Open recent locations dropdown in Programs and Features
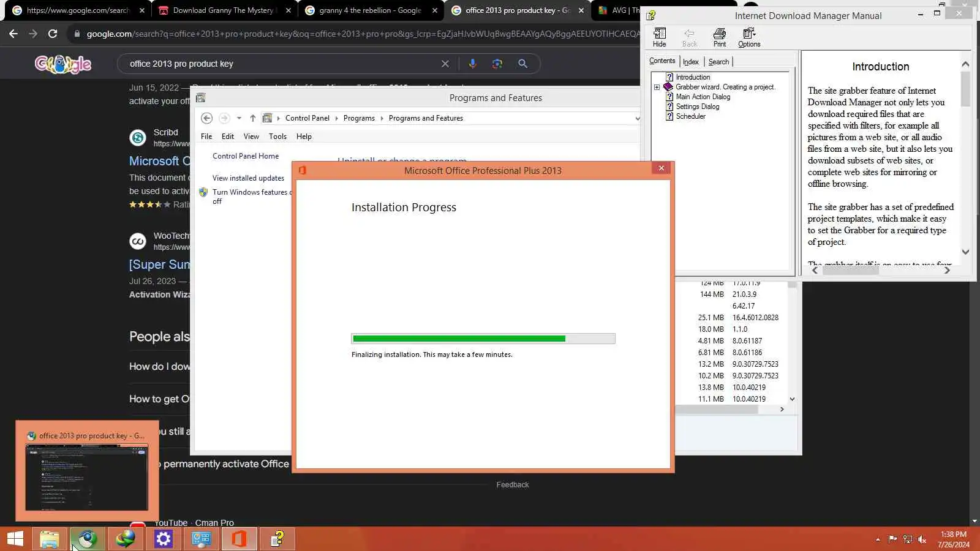This screenshot has width=980, height=551. (239, 118)
